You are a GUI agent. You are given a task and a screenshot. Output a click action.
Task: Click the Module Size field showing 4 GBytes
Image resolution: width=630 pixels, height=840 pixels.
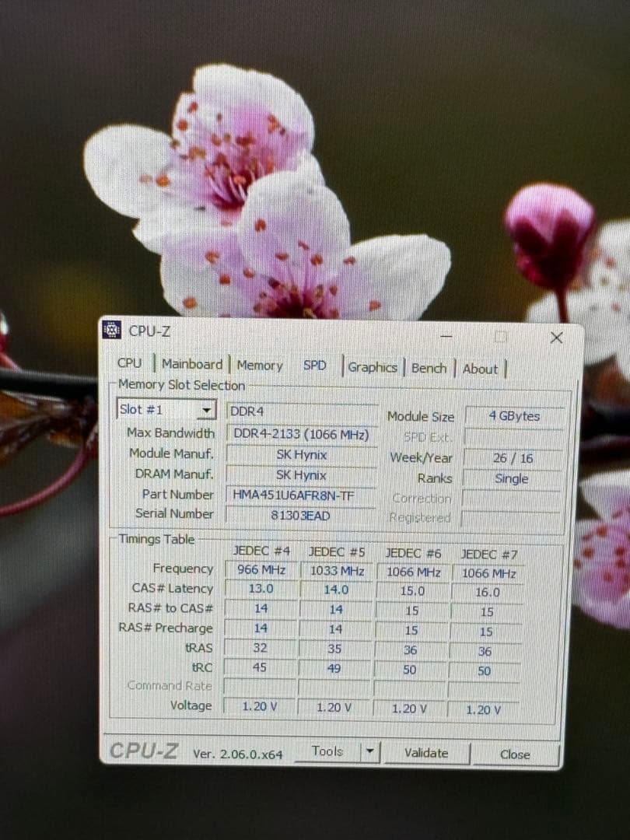(x=513, y=417)
